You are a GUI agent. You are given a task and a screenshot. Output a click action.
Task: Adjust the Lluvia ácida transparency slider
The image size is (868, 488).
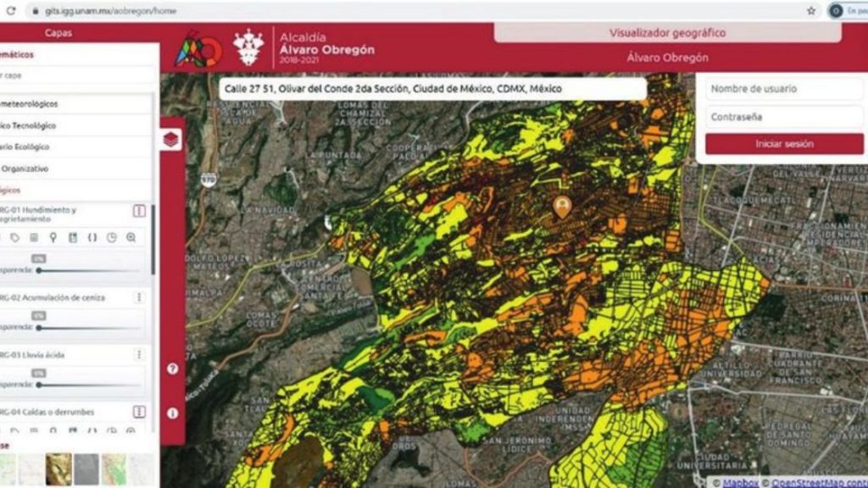click(x=39, y=385)
